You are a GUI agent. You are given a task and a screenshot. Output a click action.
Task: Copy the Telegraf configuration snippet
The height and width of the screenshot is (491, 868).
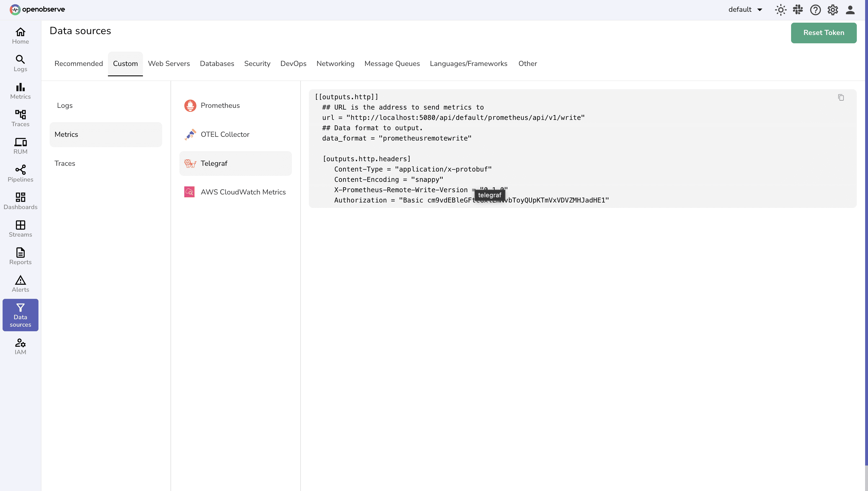point(841,97)
